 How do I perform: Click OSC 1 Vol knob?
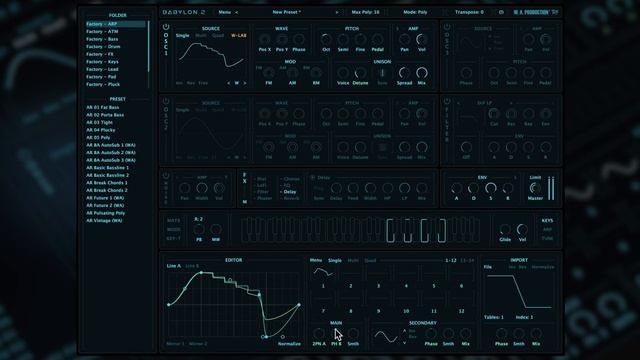click(x=422, y=40)
